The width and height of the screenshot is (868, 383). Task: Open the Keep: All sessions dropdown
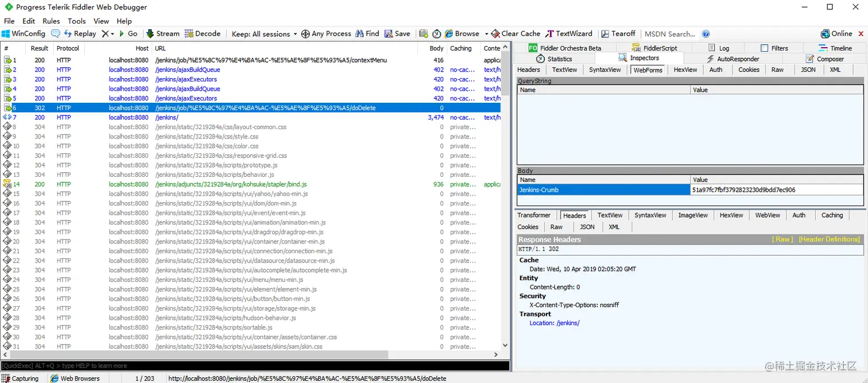pos(265,34)
